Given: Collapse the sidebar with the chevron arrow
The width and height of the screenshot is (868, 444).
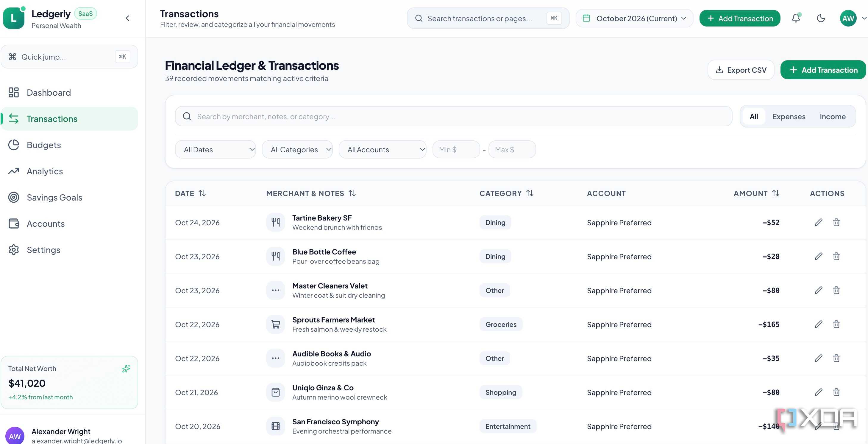Looking at the screenshot, I should point(127,18).
